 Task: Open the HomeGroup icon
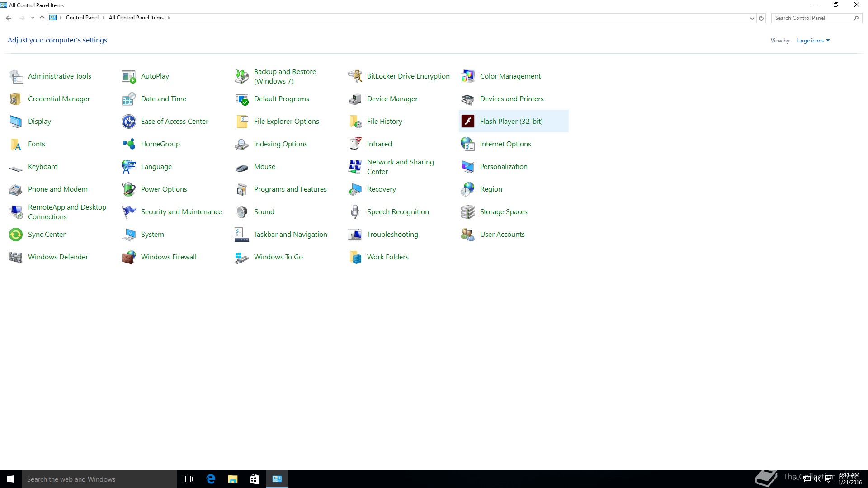point(129,144)
